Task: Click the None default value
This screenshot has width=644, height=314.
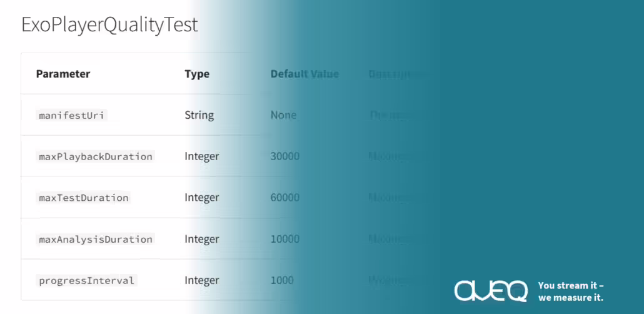Action: pyautogui.click(x=283, y=116)
